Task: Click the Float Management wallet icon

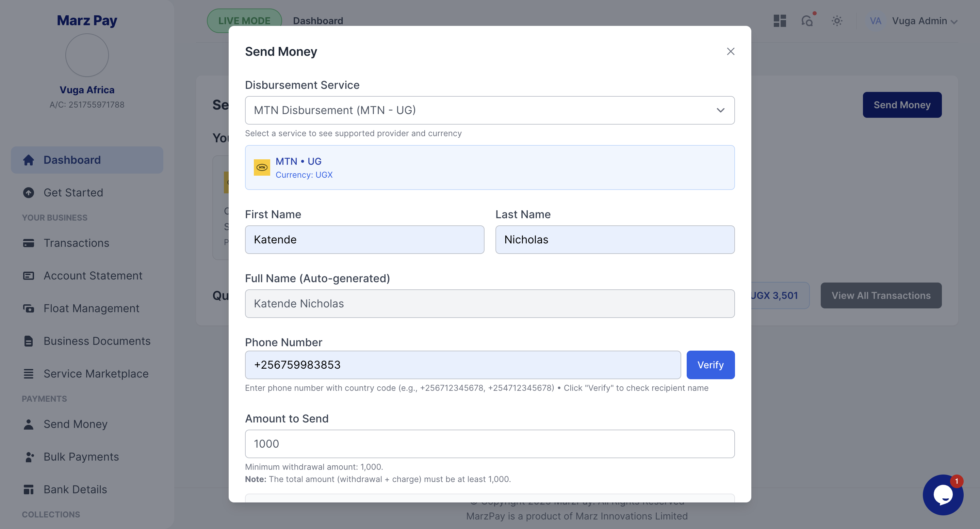Action: coord(29,308)
